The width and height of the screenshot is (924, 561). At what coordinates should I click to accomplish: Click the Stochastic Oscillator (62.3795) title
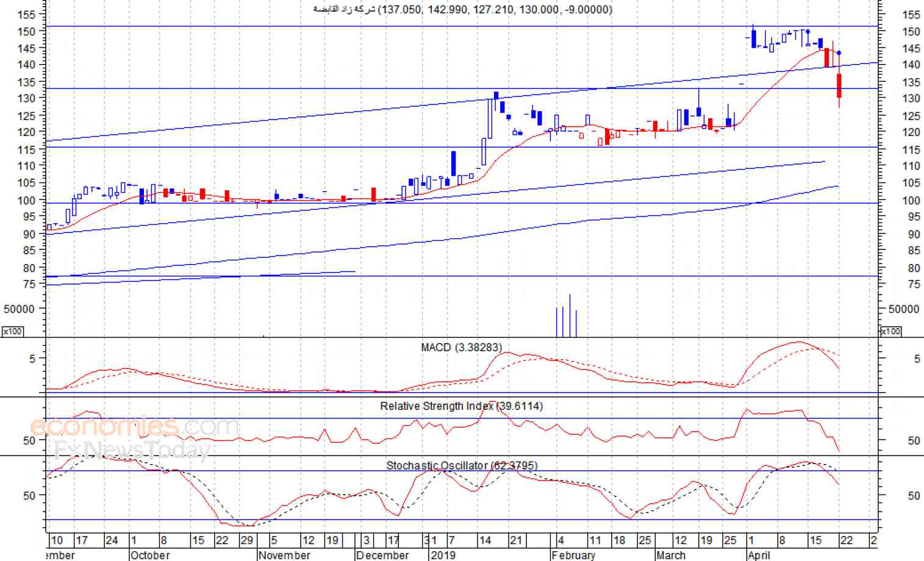(x=462, y=465)
